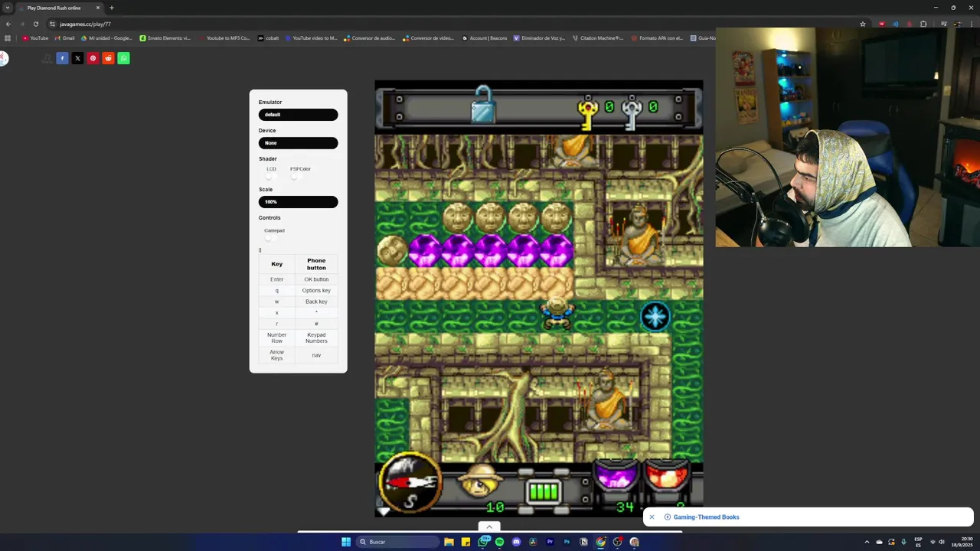Open Spotify from taskbar
Screen dimensions: 980x551
499,542
